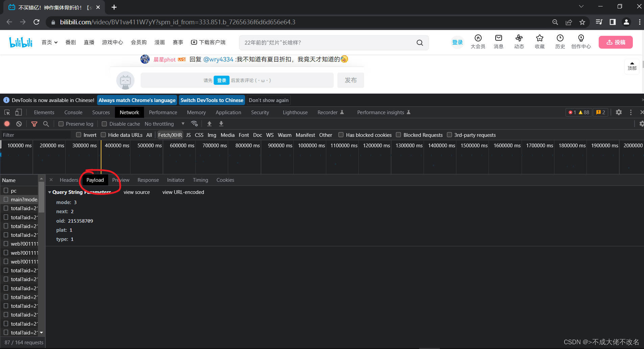Screen dimensions: 644x349
Task: Click Switch DevTools to Chinese button
Action: [212, 100]
